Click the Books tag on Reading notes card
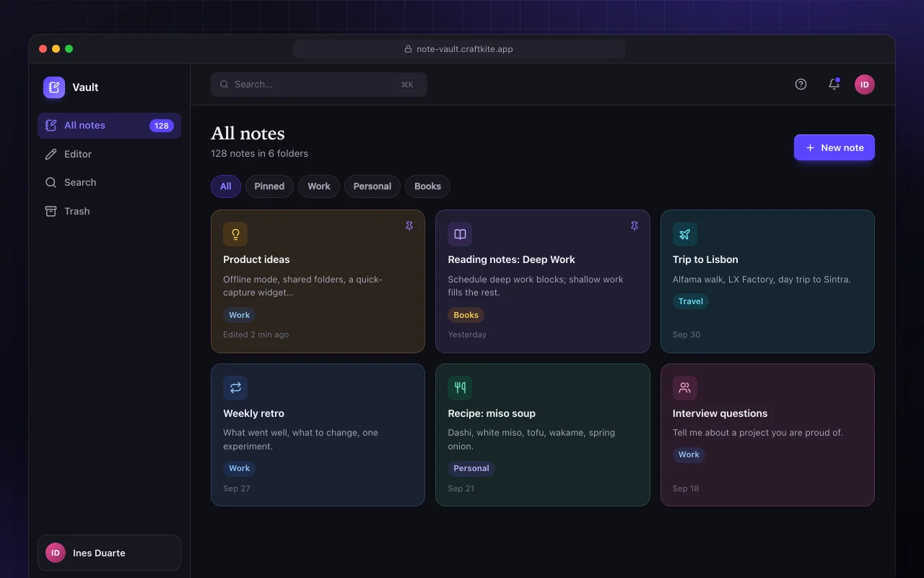The image size is (924, 578). click(466, 315)
